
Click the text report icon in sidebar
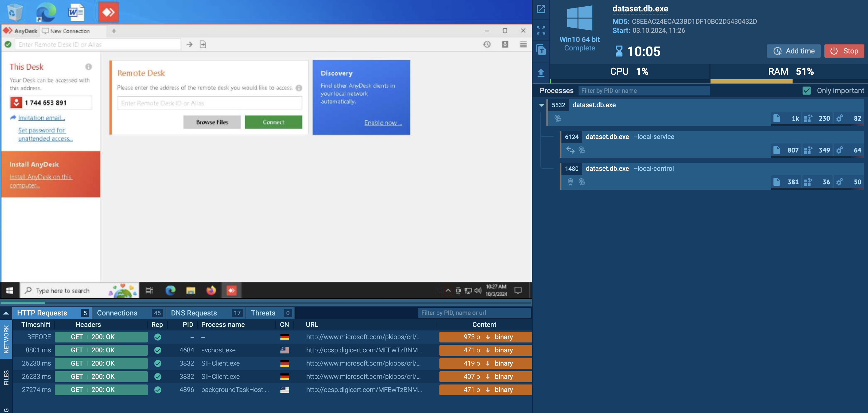(x=541, y=50)
